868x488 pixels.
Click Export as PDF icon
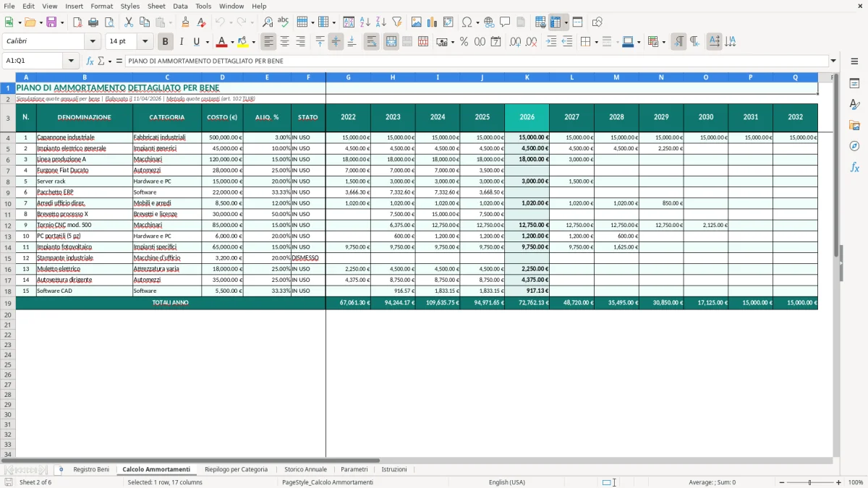click(x=77, y=22)
